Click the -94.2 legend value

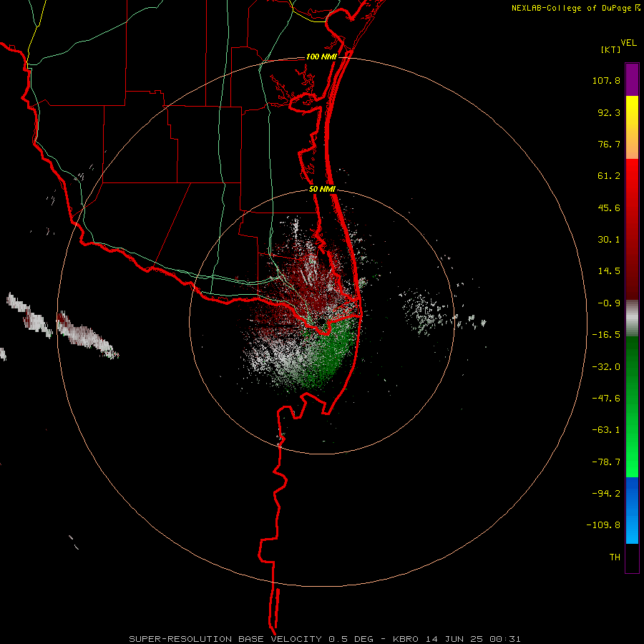[x=606, y=493]
